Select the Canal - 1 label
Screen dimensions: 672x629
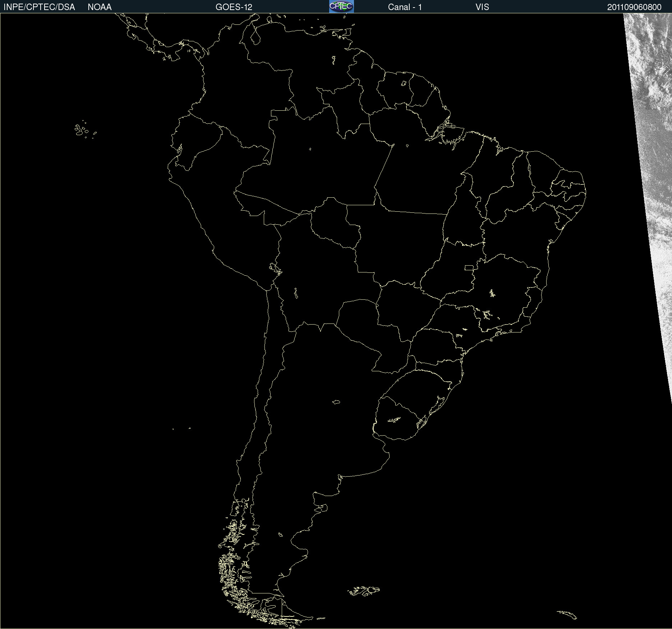pyautogui.click(x=405, y=7)
